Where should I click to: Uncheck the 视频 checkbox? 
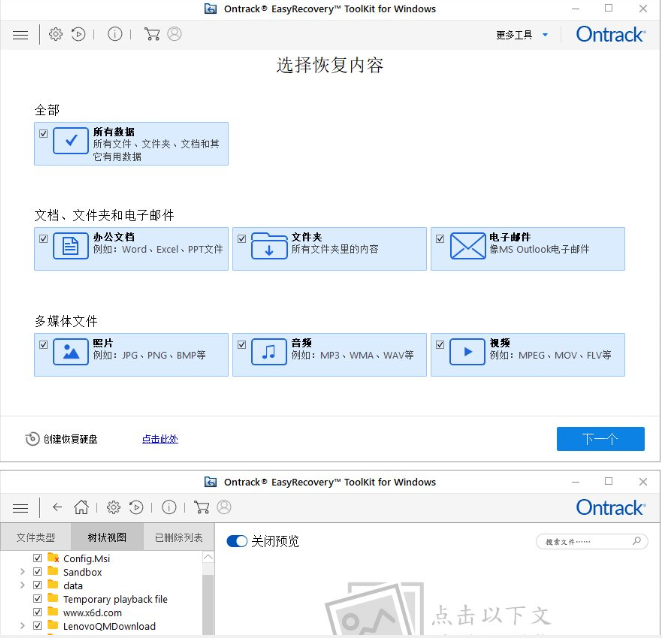pyautogui.click(x=440, y=345)
